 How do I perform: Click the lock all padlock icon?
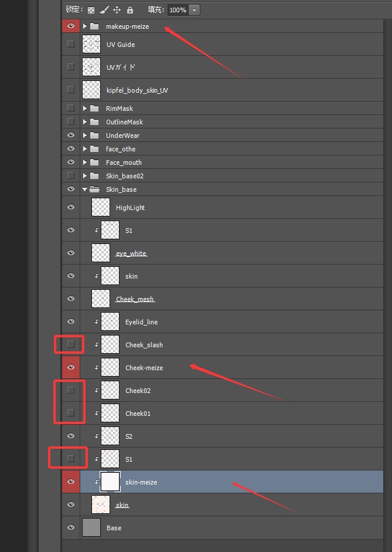point(130,10)
